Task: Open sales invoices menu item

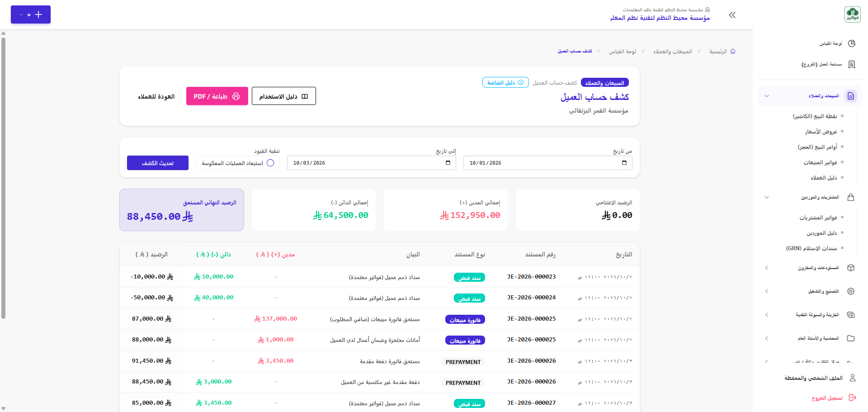Action: pyautogui.click(x=820, y=162)
